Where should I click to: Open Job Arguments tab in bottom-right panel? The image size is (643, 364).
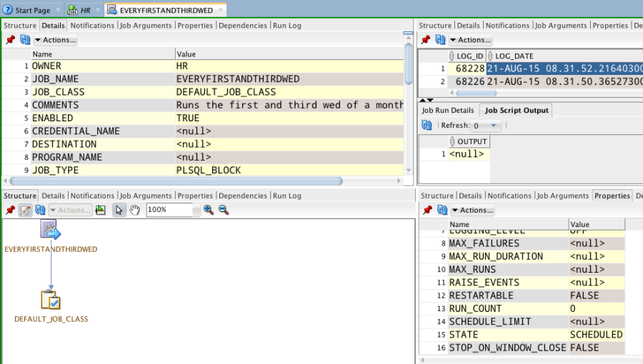point(563,196)
